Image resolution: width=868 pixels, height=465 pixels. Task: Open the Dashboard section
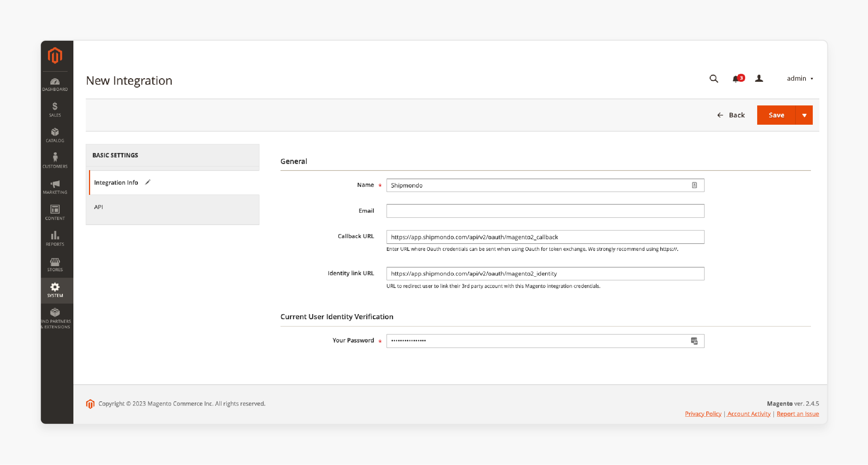(55, 84)
